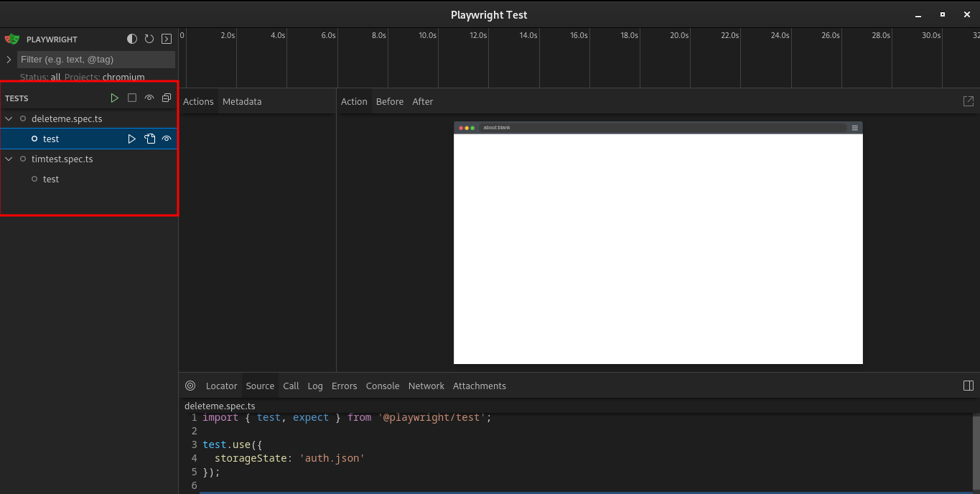The height and width of the screenshot is (494, 980).
Task: Click the test.use code line
Action: point(233,444)
